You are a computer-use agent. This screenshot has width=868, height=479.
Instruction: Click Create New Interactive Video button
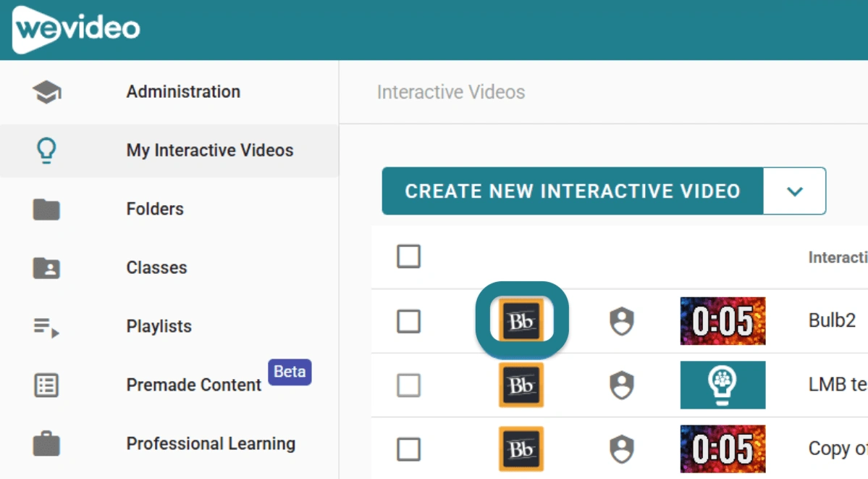coord(573,191)
